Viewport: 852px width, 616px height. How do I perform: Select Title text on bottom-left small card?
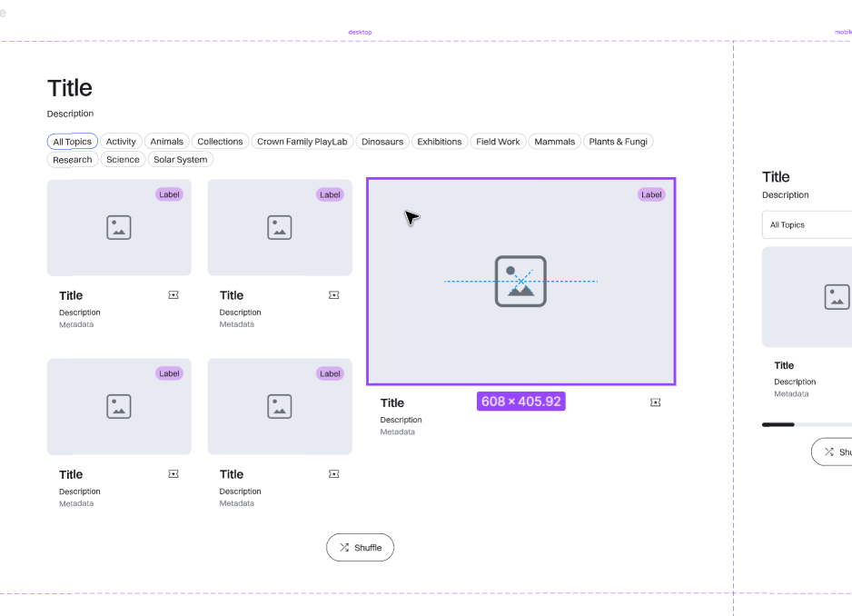click(x=71, y=474)
